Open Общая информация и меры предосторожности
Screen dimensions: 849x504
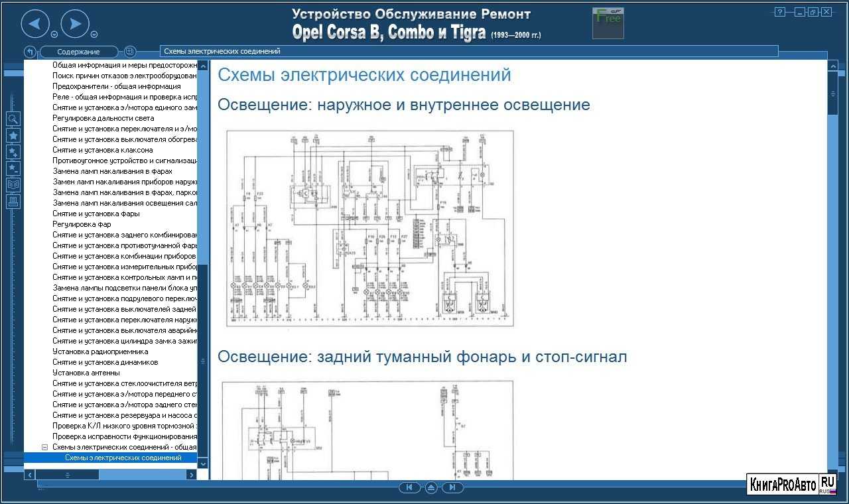tap(125, 65)
